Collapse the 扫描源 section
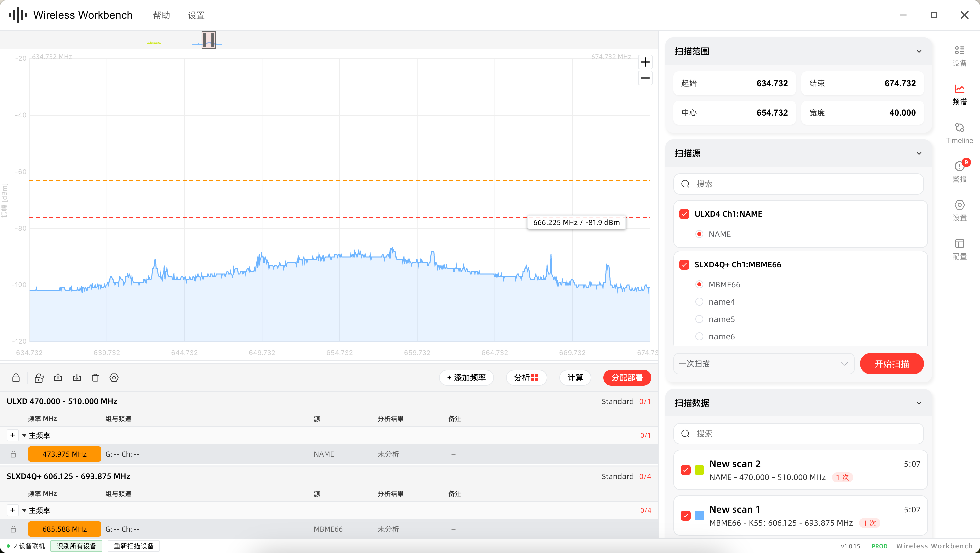The image size is (980, 553). [x=919, y=153]
